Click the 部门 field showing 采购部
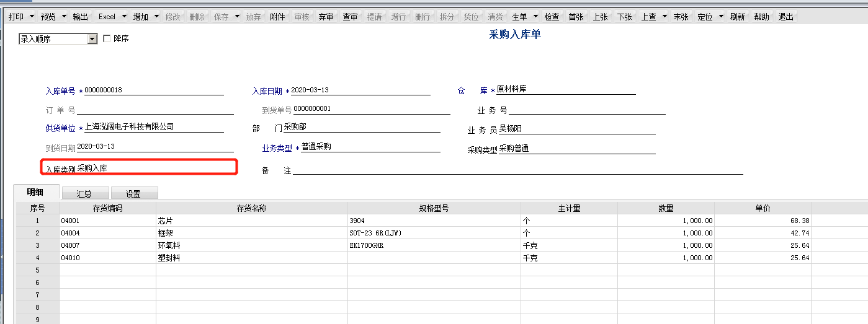The width and height of the screenshot is (868, 324). 362,127
